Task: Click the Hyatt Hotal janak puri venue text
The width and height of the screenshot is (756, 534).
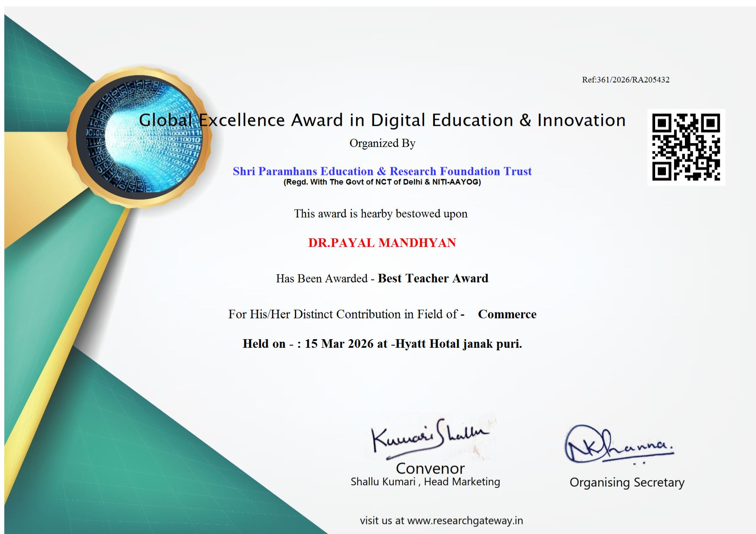Action: pyautogui.click(x=458, y=344)
